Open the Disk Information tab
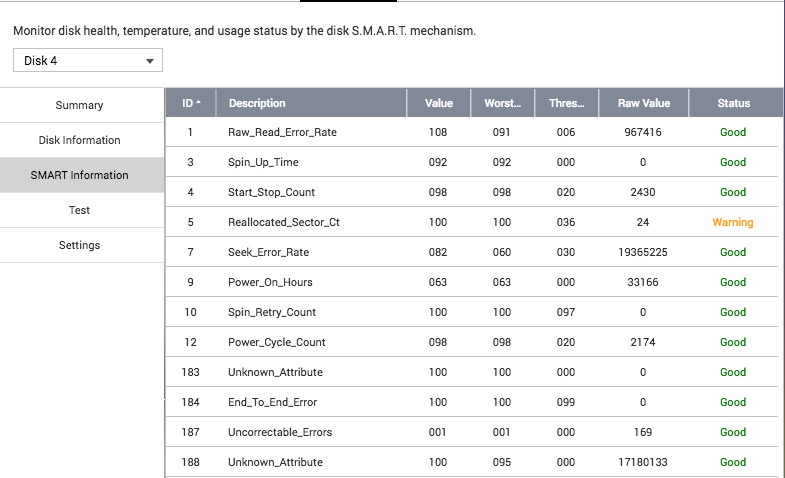The height and width of the screenshot is (478, 785). pyautogui.click(x=80, y=140)
